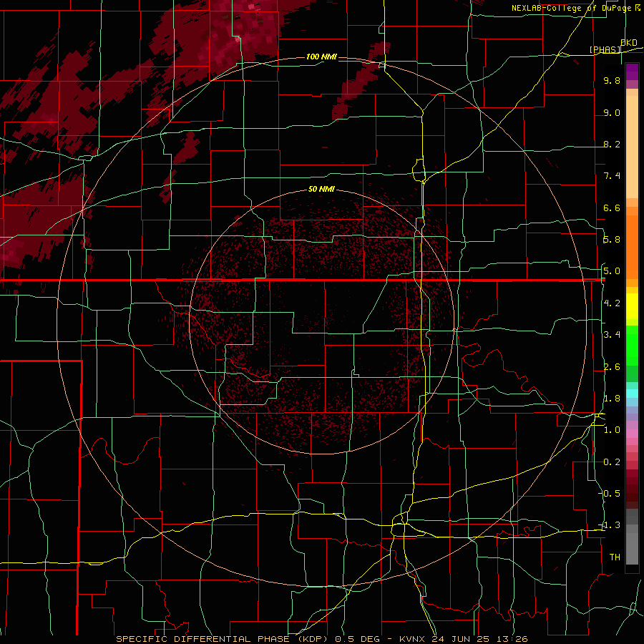This screenshot has height=644, width=644.
Task: Click the 50 NMI range ring label
Action: [x=321, y=189]
